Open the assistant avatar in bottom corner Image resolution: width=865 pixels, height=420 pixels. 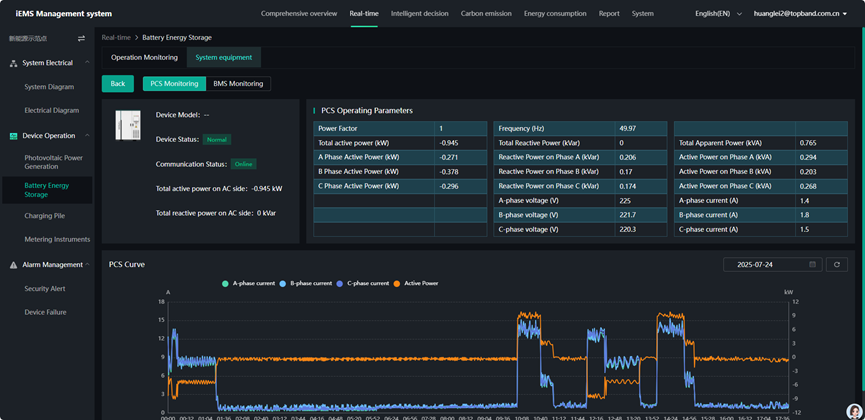pos(853,411)
